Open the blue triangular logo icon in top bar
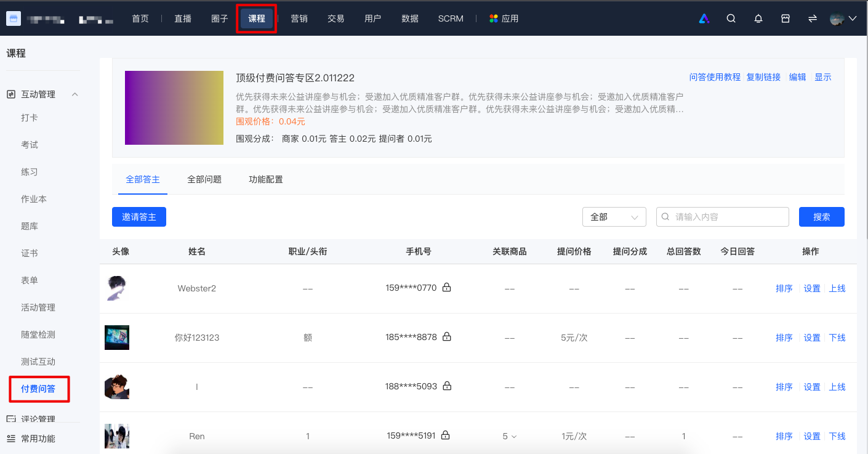Image resolution: width=868 pixels, height=454 pixels. coord(704,18)
